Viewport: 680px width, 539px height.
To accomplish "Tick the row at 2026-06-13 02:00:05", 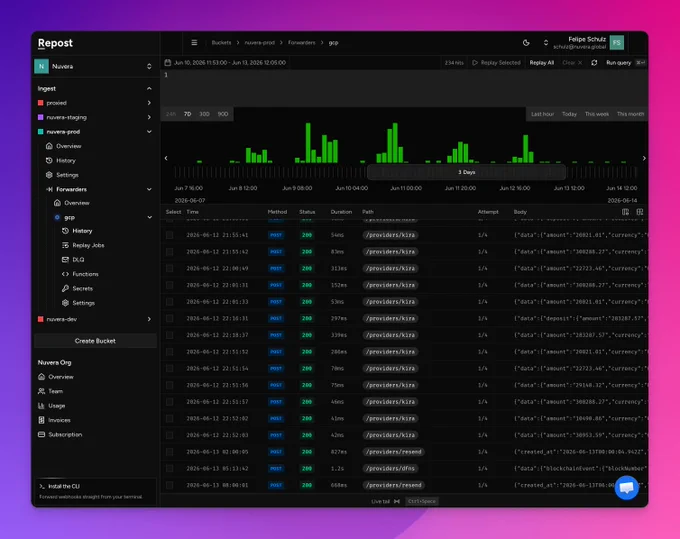I will point(170,452).
